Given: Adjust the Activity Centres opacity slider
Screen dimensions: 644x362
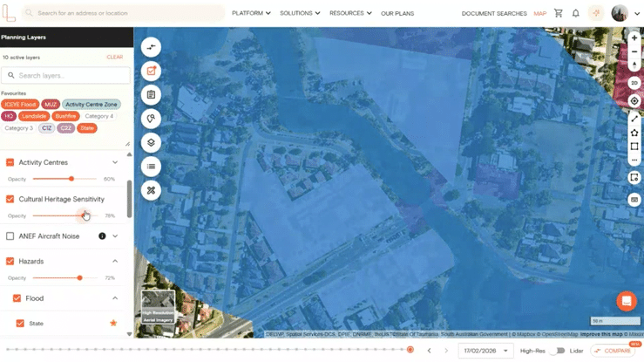Looking at the screenshot, I should coord(64,179).
